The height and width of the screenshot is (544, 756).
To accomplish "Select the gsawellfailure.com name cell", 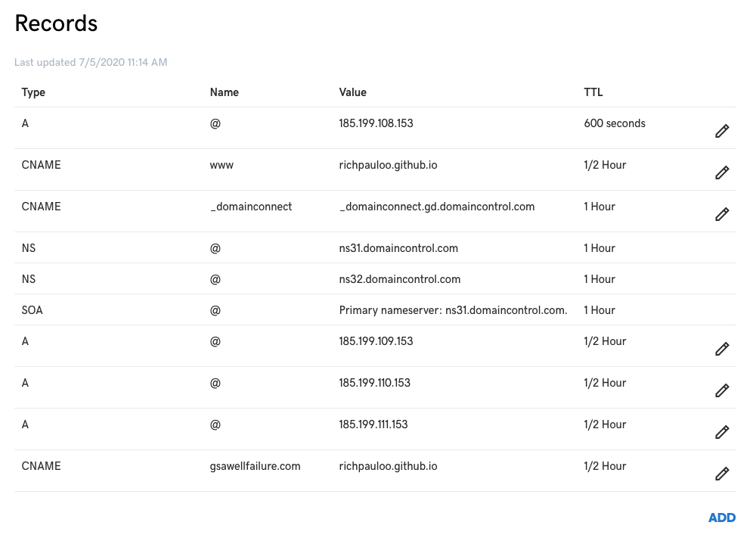I will tap(255, 466).
